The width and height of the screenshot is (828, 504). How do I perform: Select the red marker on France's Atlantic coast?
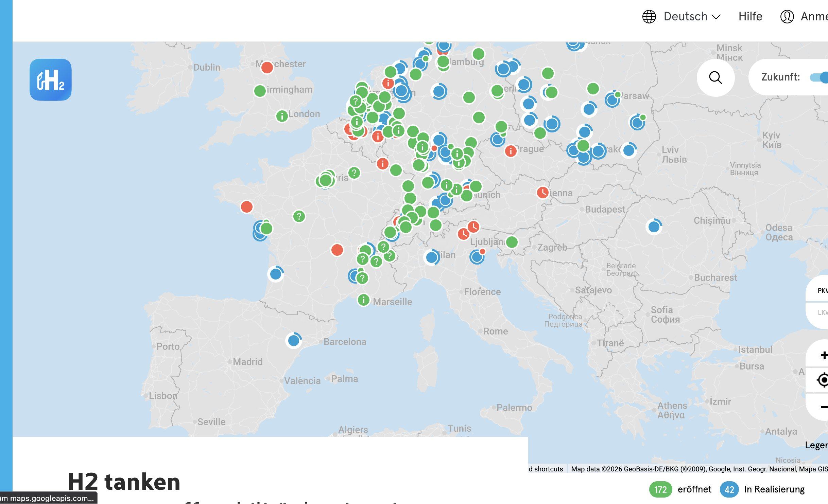[247, 206]
